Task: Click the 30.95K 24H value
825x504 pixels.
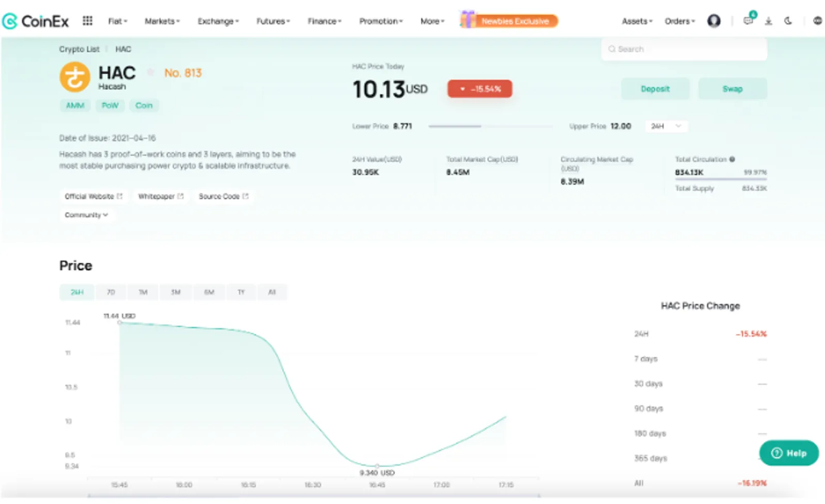Action: 366,172
